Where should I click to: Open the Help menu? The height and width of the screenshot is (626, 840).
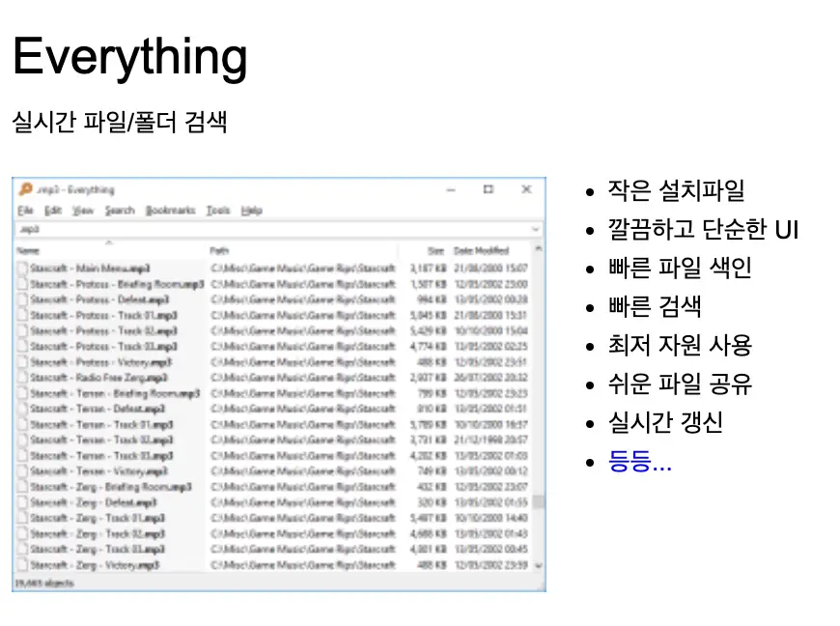coord(251,210)
